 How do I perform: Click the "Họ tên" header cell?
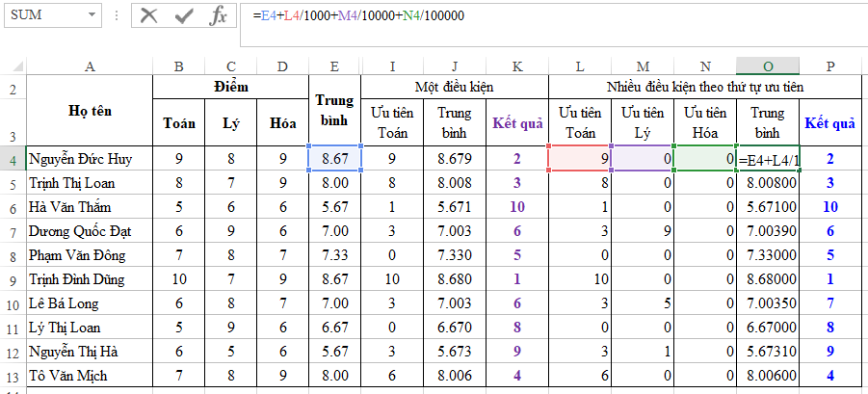coord(90,111)
